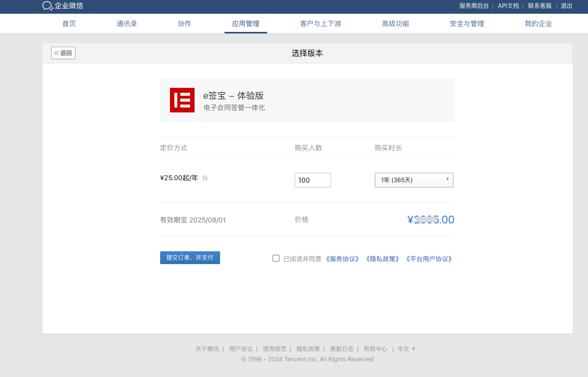Click the 企业微信 logo icon
This screenshot has height=377, width=588.
[x=48, y=6]
